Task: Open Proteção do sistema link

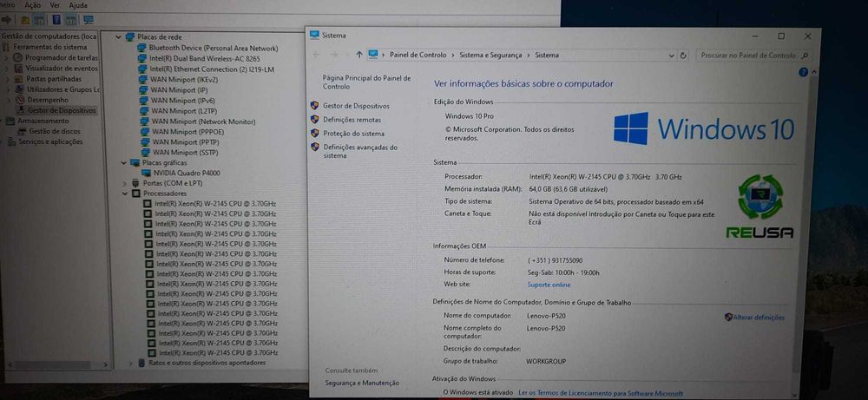Action: point(354,134)
